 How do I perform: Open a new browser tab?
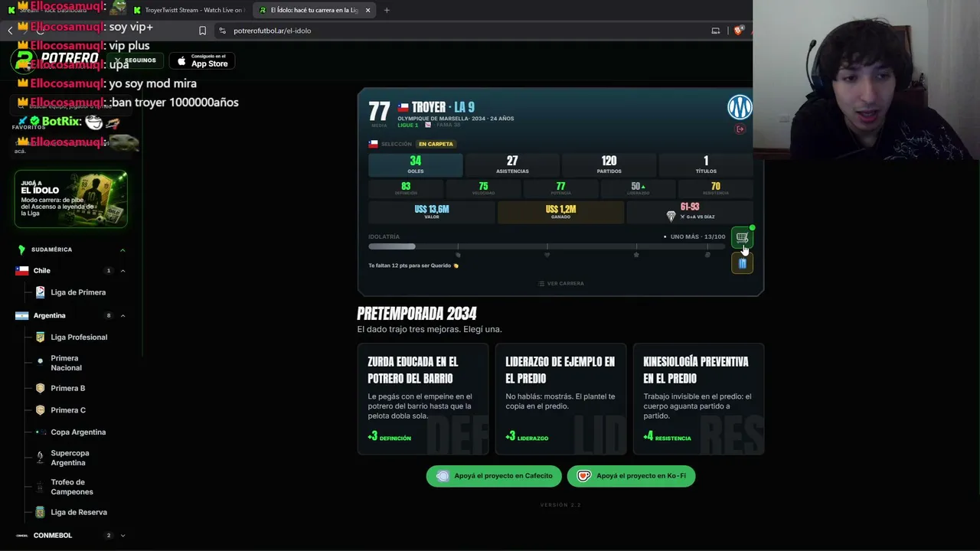(387, 10)
